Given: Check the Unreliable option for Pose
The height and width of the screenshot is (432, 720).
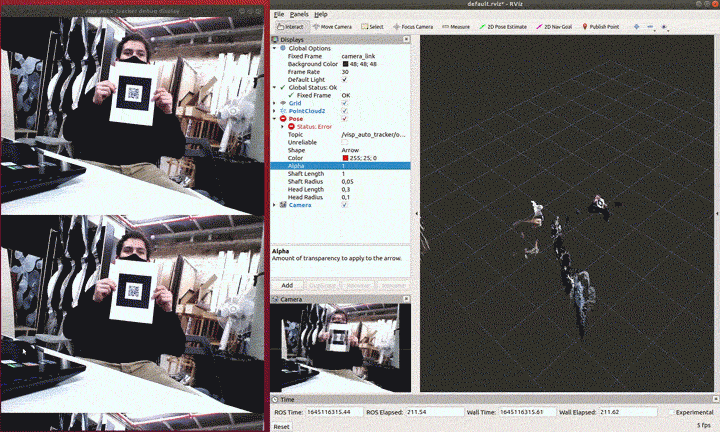Looking at the screenshot, I should tap(345, 142).
